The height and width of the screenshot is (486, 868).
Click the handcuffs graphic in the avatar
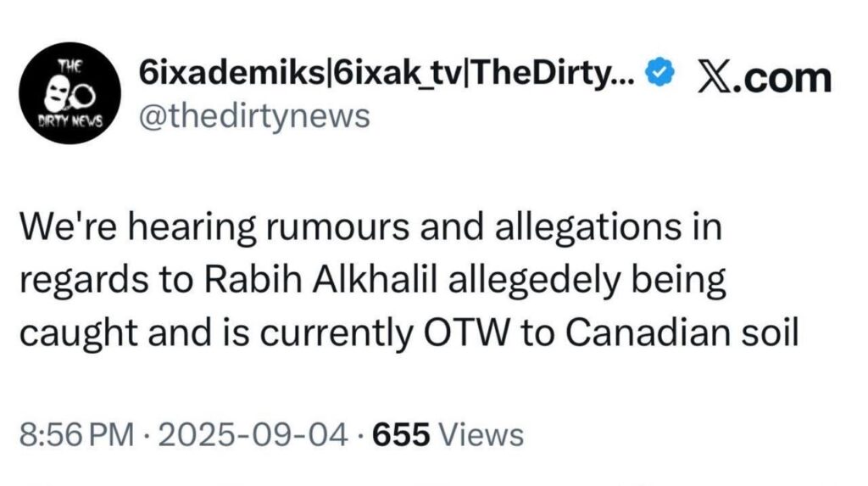coord(82,98)
